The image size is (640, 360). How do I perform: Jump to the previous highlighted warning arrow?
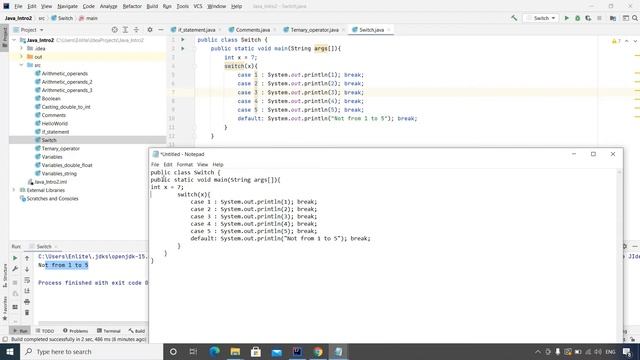click(x=627, y=41)
